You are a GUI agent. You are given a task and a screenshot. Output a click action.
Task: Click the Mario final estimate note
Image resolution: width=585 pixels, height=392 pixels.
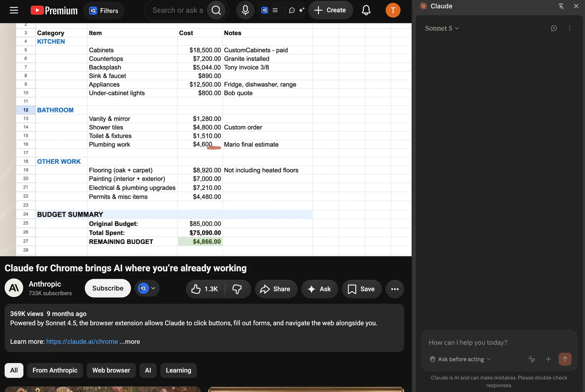tap(251, 144)
